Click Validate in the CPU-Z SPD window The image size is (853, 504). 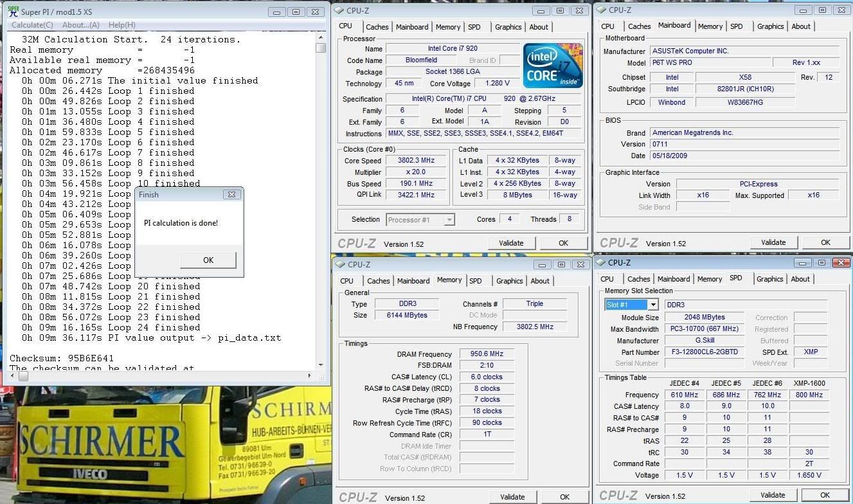click(773, 495)
